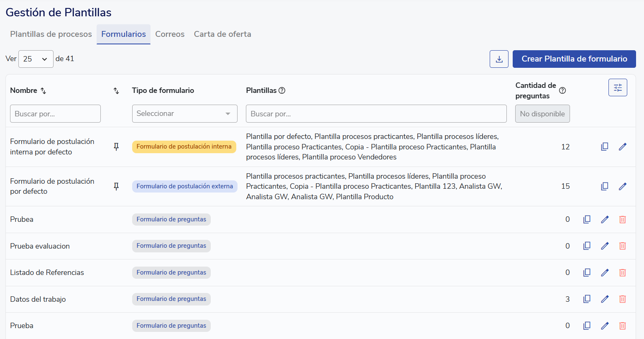Image resolution: width=644 pixels, height=339 pixels.
Task: Open the Plantillas de procesos tab
Action: coord(51,34)
